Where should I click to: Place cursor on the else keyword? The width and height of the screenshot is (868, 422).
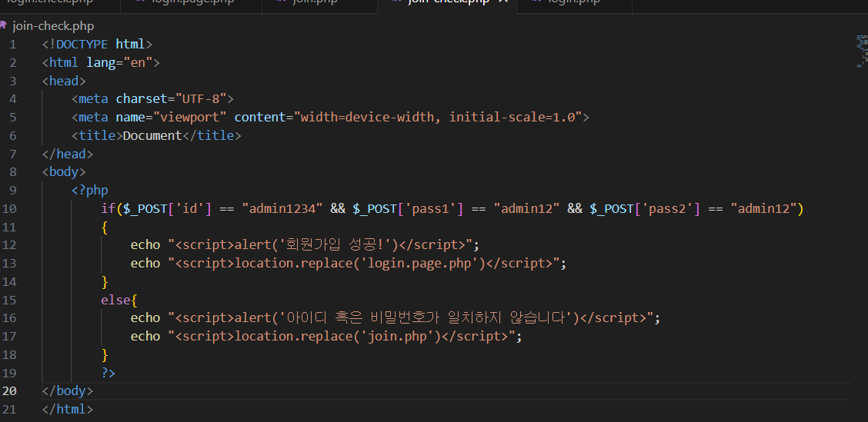(115, 300)
